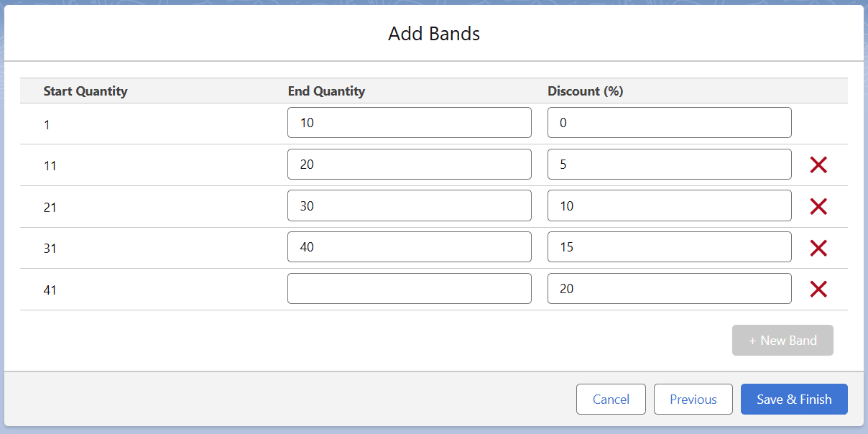This screenshot has height=434, width=868.
Task: Edit End Quantity field showing 20
Action: [409, 165]
